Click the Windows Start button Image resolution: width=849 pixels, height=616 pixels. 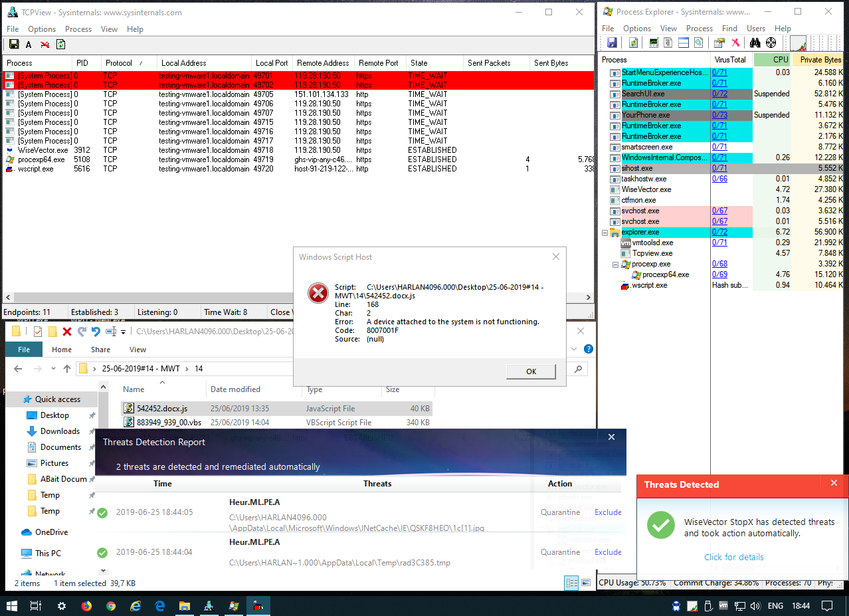click(x=12, y=606)
